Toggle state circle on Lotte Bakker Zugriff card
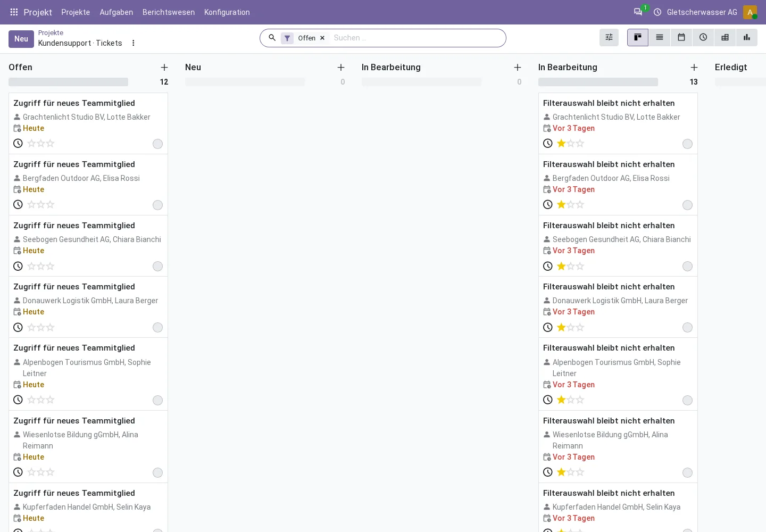The width and height of the screenshot is (766, 532). click(x=157, y=144)
